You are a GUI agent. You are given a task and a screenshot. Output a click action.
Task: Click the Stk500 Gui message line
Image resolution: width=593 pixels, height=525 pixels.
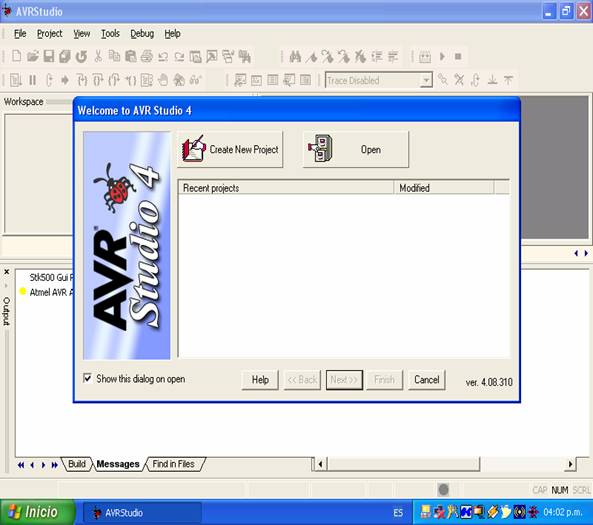point(52,278)
